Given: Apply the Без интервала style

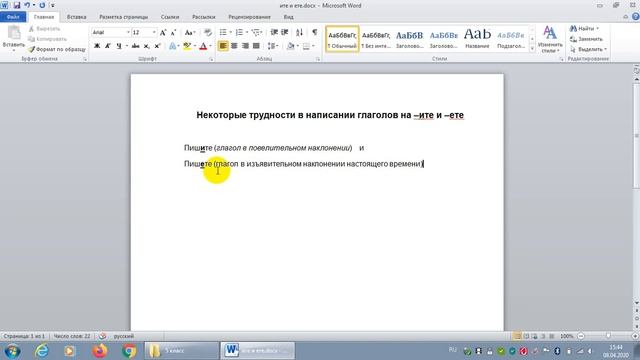Looking at the screenshot, I should coord(376,39).
